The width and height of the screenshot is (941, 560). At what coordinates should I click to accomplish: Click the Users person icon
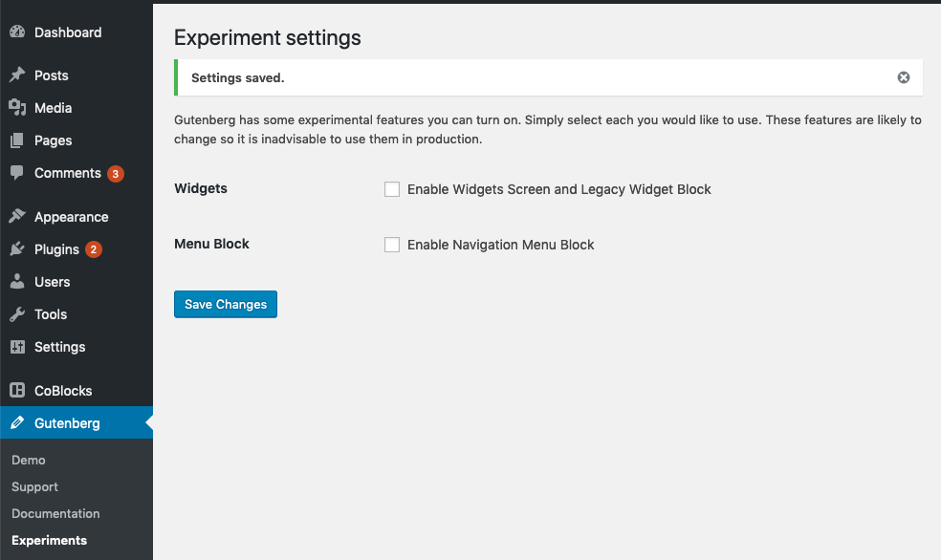[17, 281]
